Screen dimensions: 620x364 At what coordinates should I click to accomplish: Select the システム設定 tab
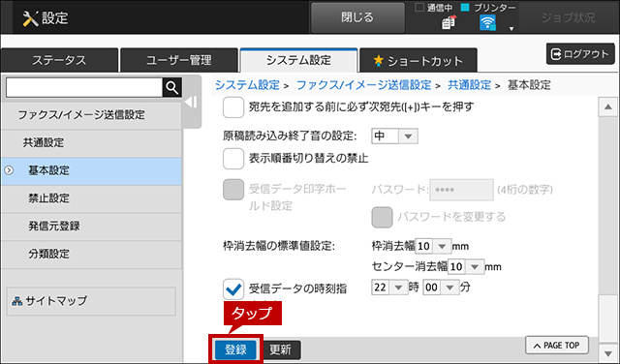coord(298,60)
